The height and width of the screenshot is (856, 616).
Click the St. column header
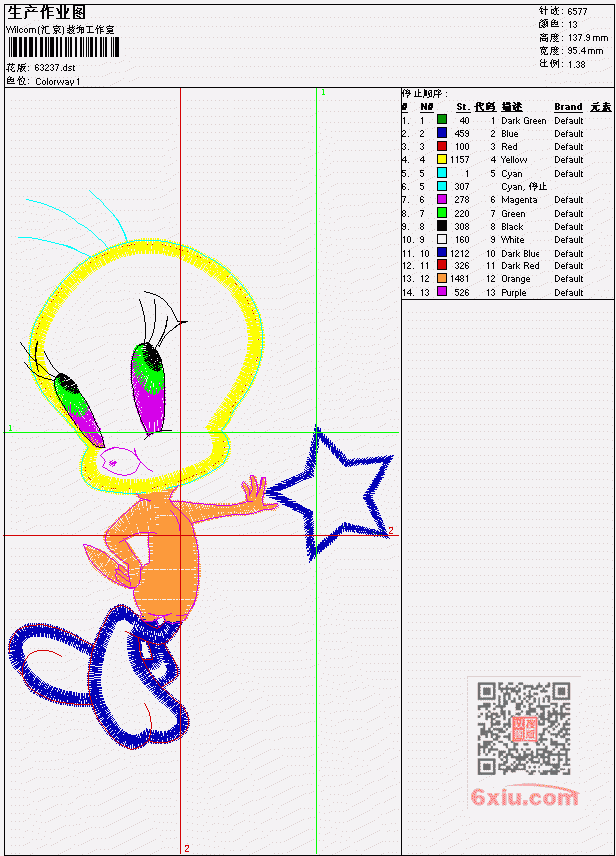(x=463, y=107)
